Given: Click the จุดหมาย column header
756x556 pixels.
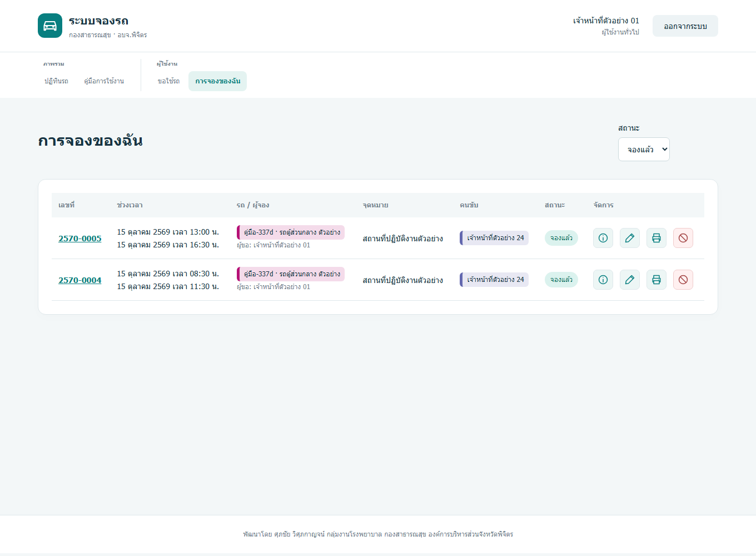Looking at the screenshot, I should point(375,205).
